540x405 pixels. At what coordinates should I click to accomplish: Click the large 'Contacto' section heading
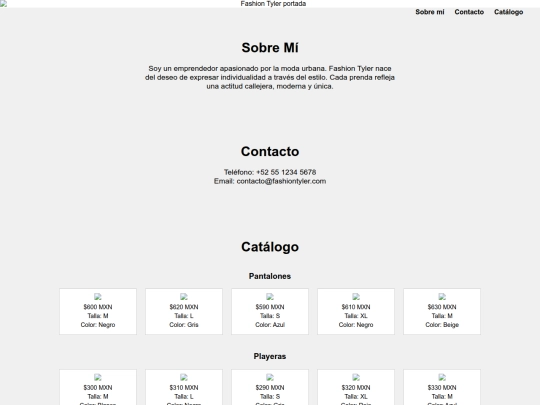[x=270, y=152]
